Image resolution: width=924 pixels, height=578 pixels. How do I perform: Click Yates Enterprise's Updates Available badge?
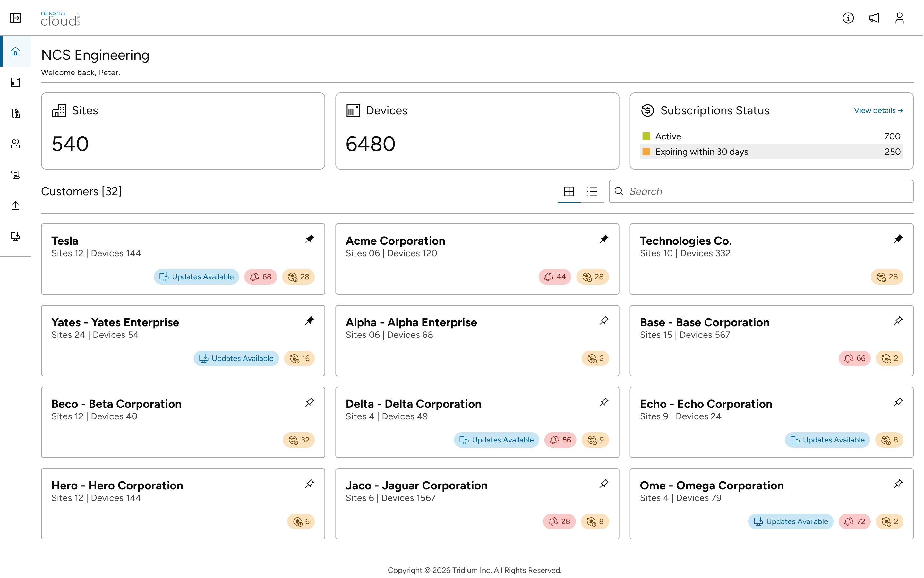click(x=236, y=358)
